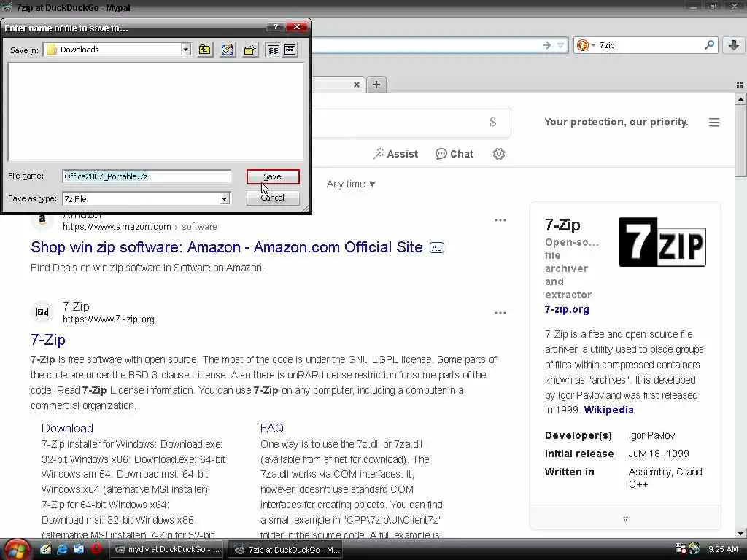Screen dimensions: 747x560
Task: Click the https://www.amazon.com URL text
Action: click(x=117, y=227)
